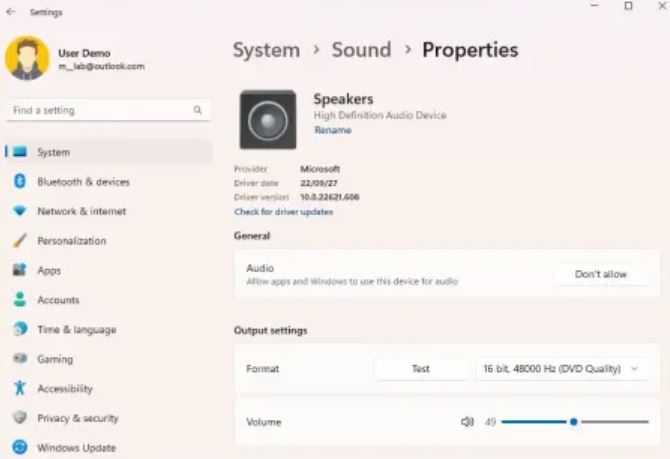Click the volume value 49
Screen dimensions: 670x459
(491, 422)
